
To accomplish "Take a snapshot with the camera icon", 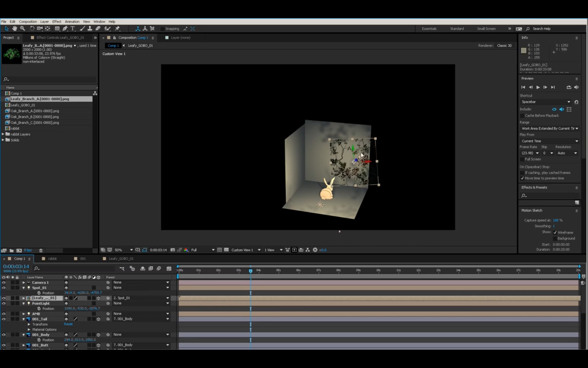I will click(173, 250).
